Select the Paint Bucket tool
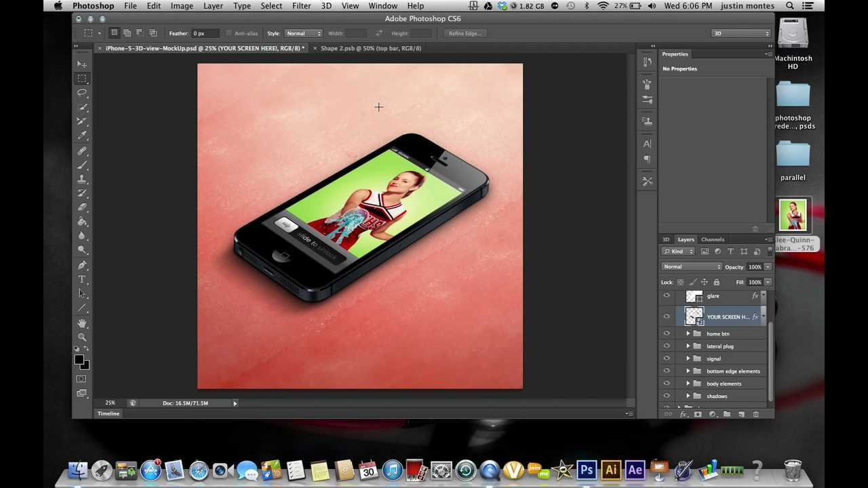Viewport: 868px width, 488px height. 82,222
